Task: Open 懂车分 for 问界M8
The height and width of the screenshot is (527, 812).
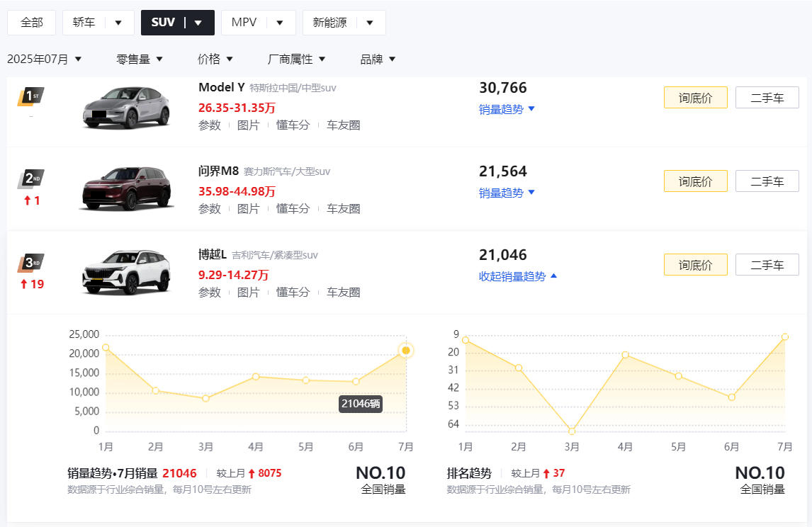Action: tap(293, 209)
